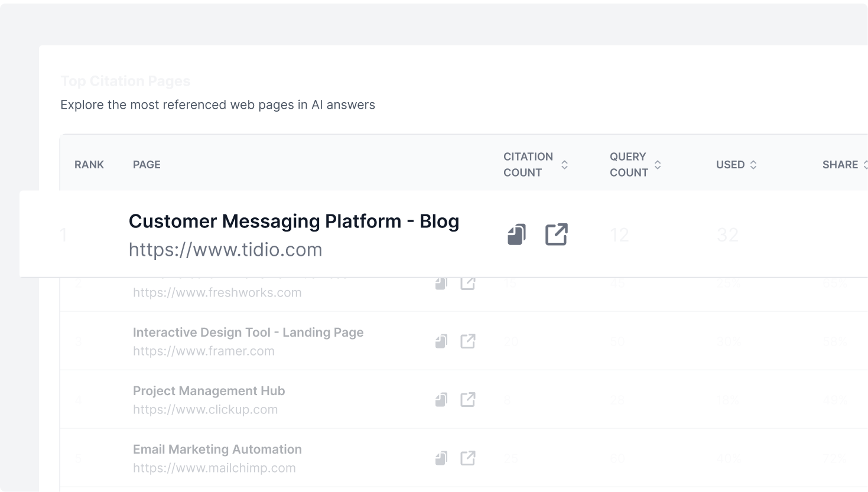The height and width of the screenshot is (492, 868).
Task: Open Email Marketing Automation page title
Action: (x=217, y=449)
